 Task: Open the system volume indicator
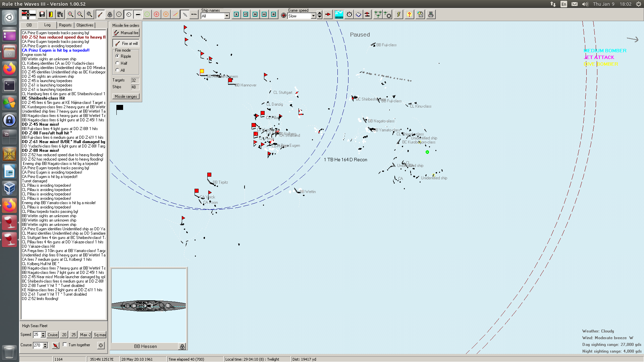click(585, 4)
